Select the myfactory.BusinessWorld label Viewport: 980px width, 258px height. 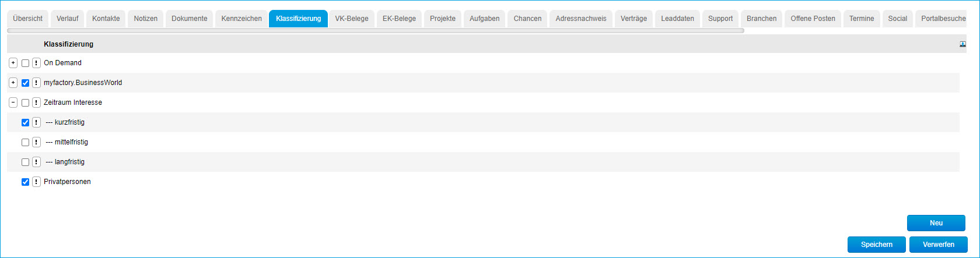point(83,83)
